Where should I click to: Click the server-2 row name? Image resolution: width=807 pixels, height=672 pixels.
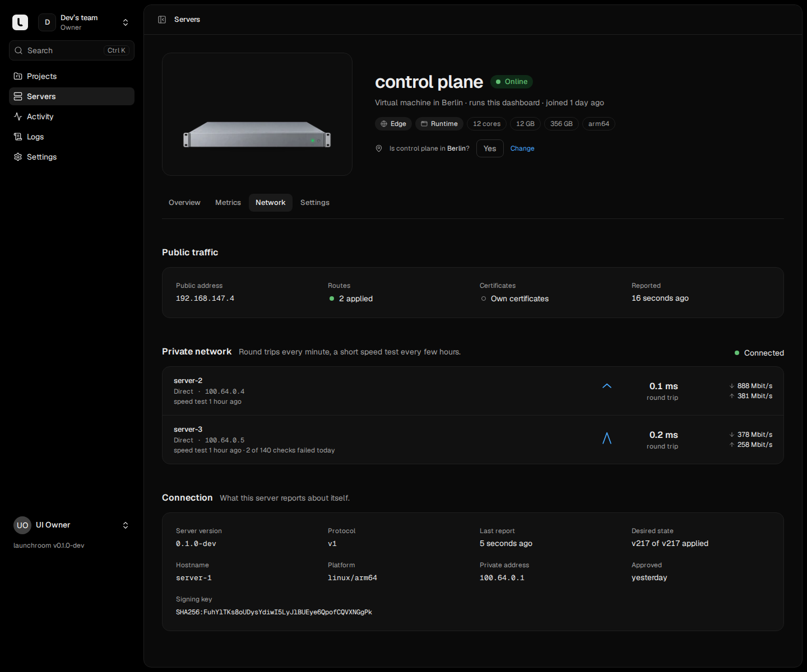point(188,381)
